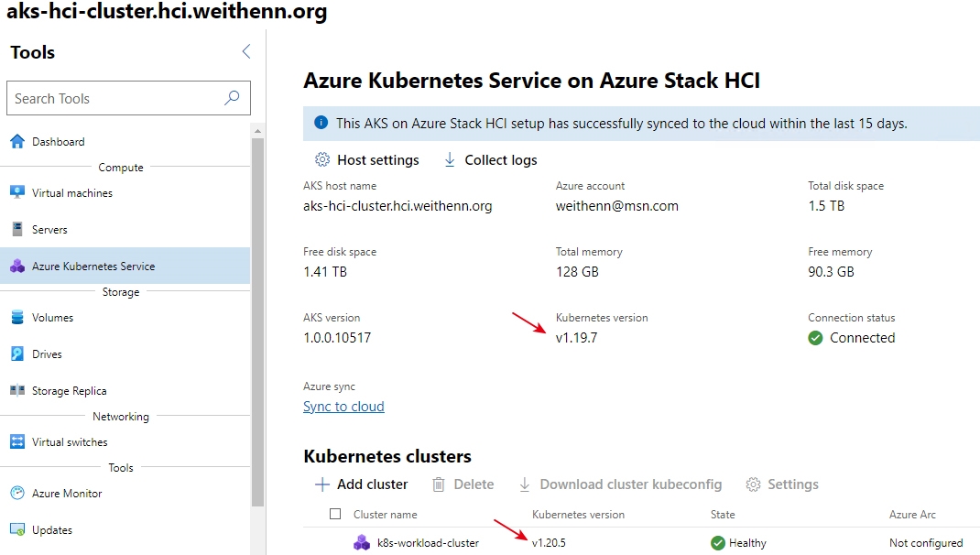The width and height of the screenshot is (980, 555).
Task: Click the v1.20.5 cluster version cell
Action: (x=549, y=543)
